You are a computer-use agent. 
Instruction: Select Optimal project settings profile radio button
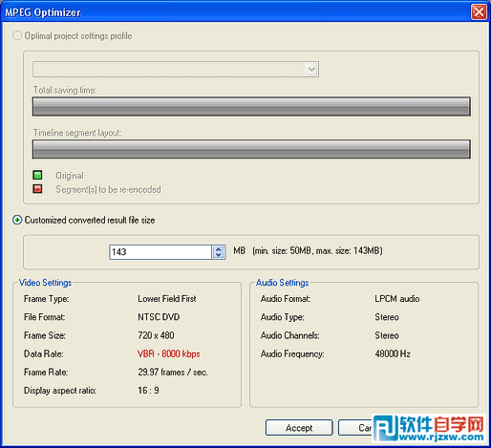click(x=17, y=35)
